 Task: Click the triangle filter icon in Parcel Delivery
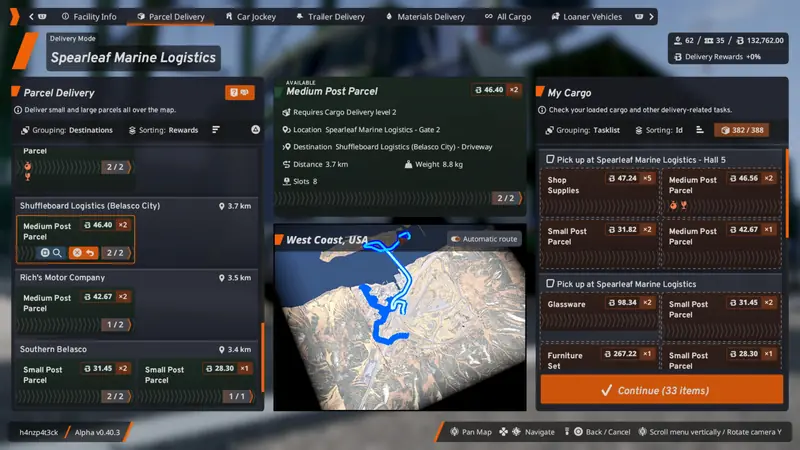(256, 130)
